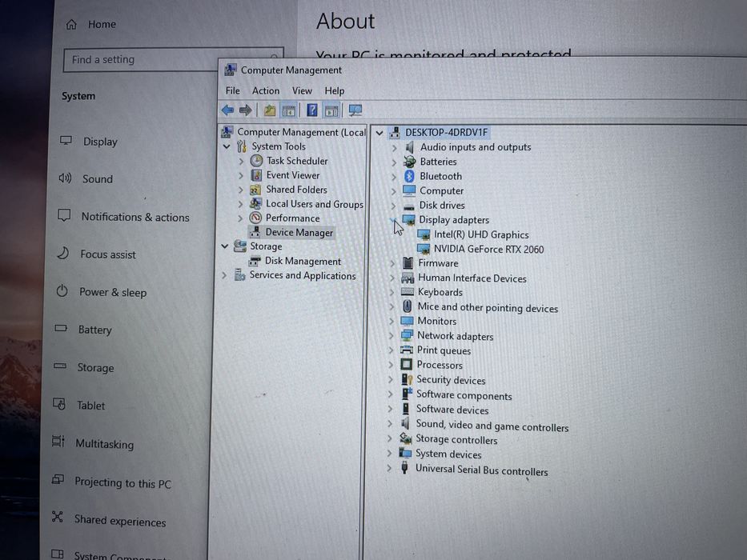
Task: Open Projecting to this PC settings
Action: (123, 483)
